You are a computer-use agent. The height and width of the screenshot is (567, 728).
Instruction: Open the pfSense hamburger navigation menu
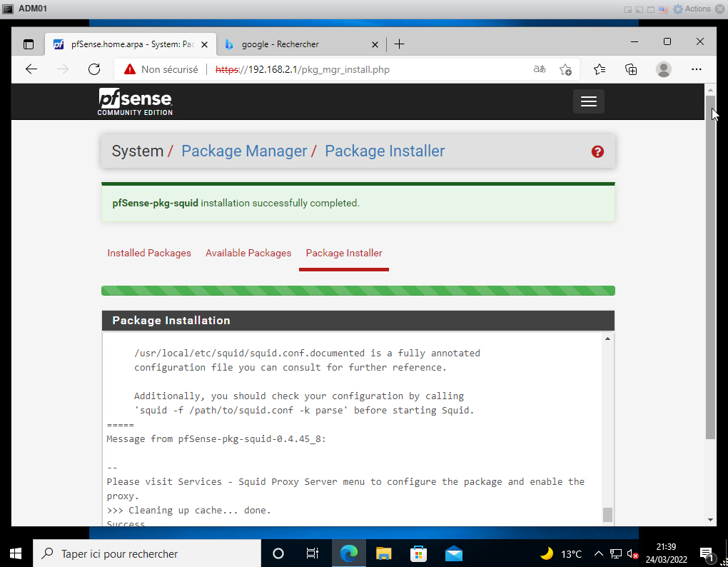588,101
